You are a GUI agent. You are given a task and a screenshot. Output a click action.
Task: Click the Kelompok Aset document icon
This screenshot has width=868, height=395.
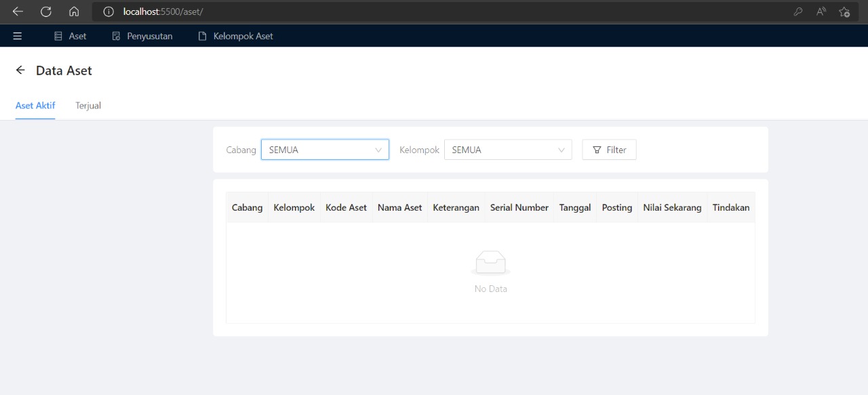click(x=202, y=36)
